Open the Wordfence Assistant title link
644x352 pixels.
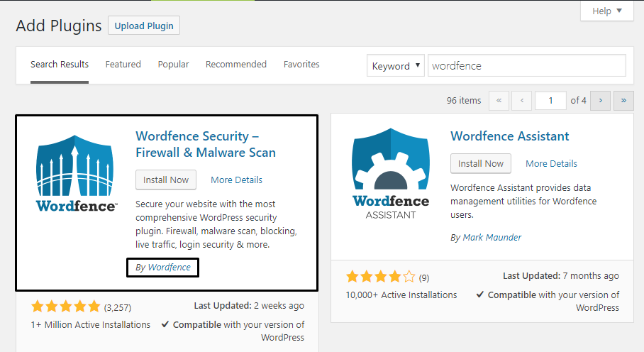click(x=510, y=136)
